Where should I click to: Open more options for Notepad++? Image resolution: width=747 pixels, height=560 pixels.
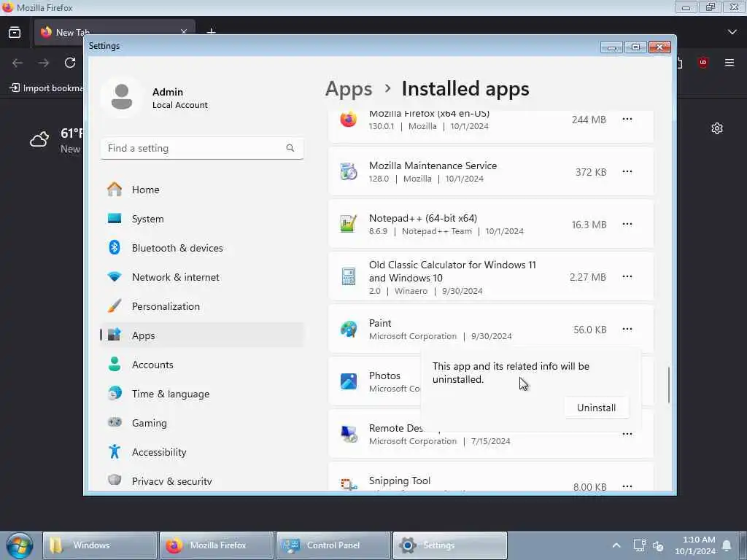coord(627,224)
